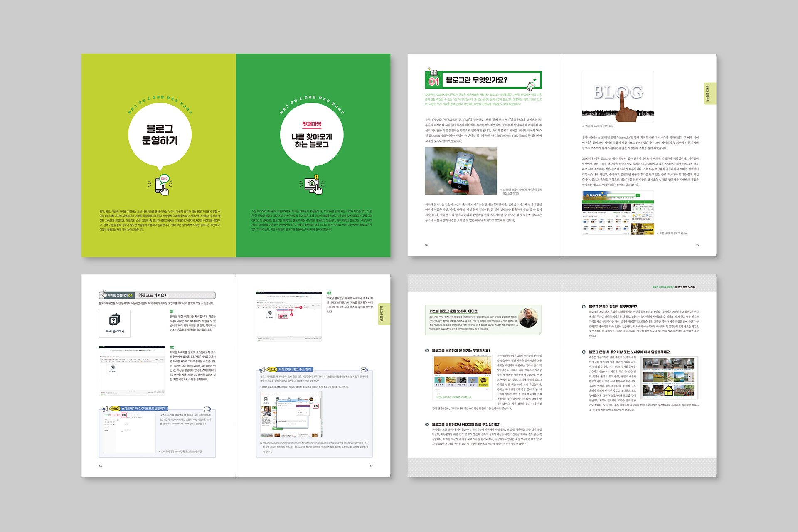Click the round Q bullet before '블로그를 운영하게 된 계기는 무엇인가요?'
The height and width of the screenshot is (532, 798).
click(427, 350)
